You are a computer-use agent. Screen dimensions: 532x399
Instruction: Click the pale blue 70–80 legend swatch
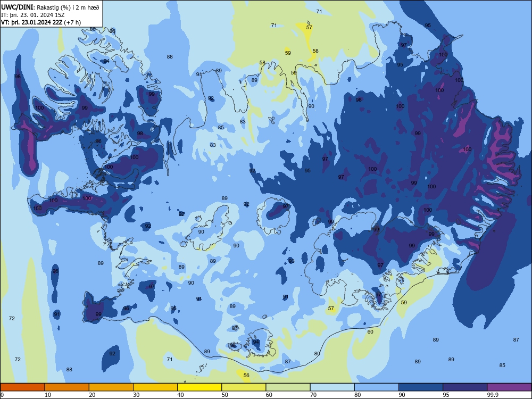(332, 387)
